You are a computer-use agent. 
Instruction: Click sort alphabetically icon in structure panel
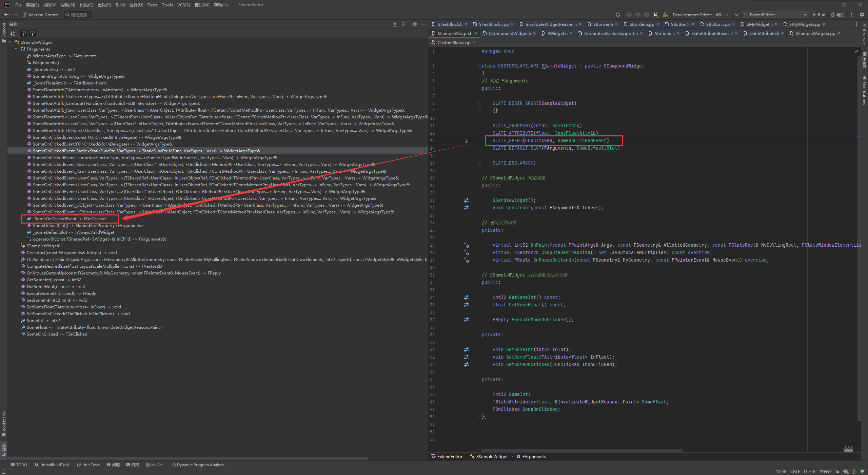pos(13,34)
